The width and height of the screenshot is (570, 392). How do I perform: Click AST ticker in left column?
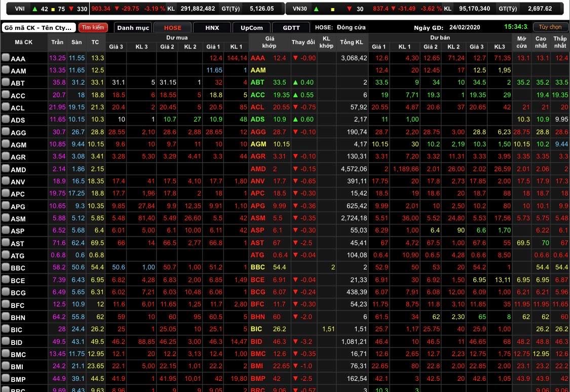pos(17,244)
